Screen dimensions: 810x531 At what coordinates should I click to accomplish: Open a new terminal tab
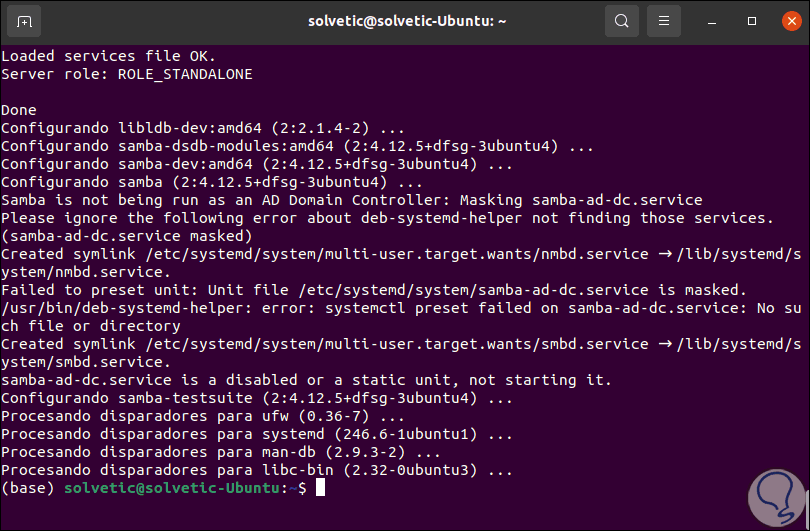pos(24,21)
